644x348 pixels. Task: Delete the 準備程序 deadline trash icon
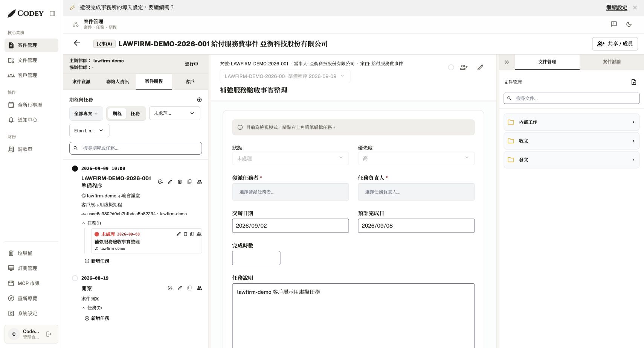(180, 182)
